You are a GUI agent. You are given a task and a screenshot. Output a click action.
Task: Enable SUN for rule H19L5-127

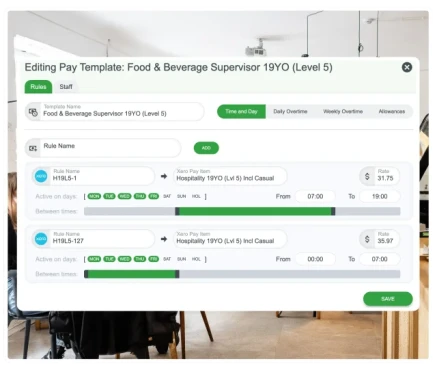click(x=182, y=259)
